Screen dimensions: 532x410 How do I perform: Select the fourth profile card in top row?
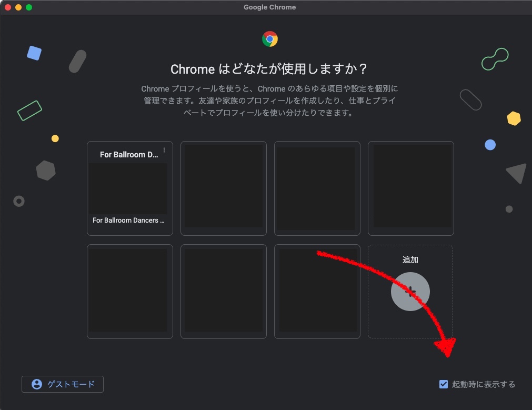tap(410, 188)
